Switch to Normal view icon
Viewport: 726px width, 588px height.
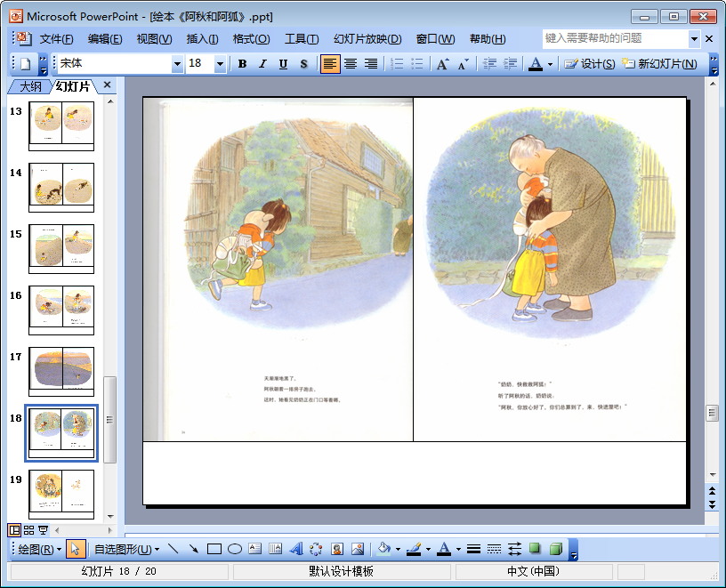15,530
